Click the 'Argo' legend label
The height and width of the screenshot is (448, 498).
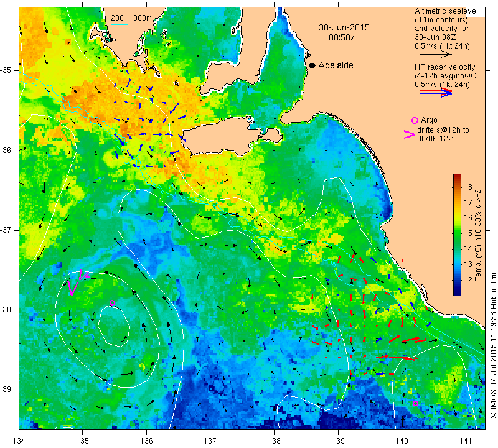pos(429,120)
